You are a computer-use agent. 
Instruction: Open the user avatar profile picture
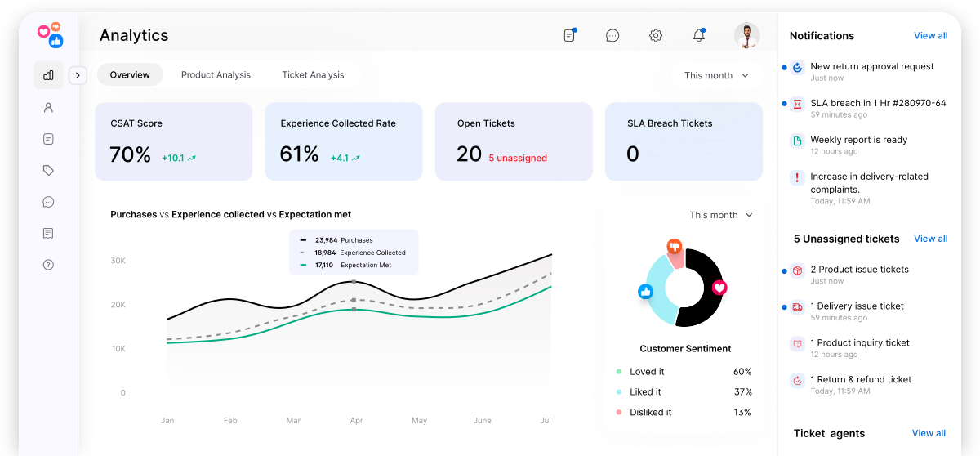[x=746, y=36]
